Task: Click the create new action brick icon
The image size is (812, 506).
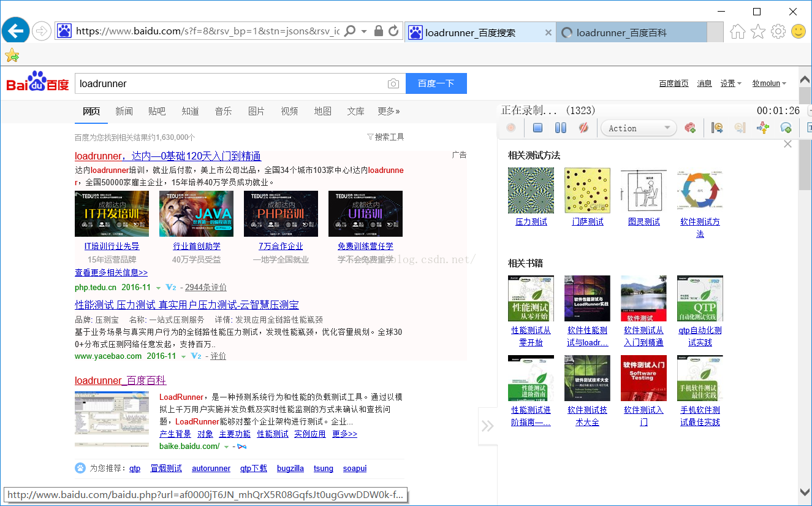Action: pyautogui.click(x=690, y=128)
